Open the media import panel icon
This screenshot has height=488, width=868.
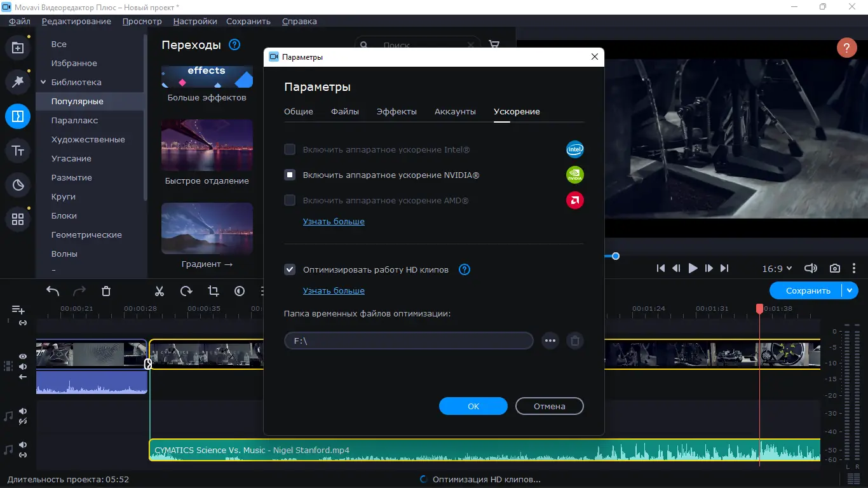coord(18,48)
